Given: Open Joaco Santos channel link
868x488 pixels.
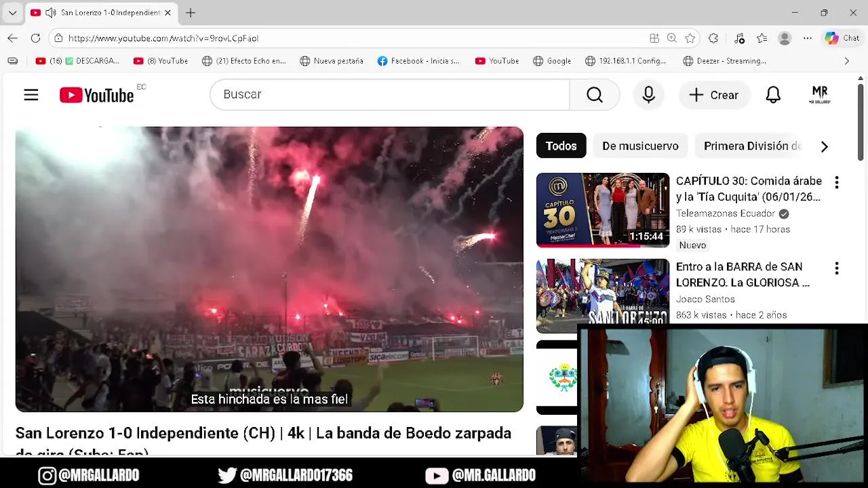Looking at the screenshot, I should pyautogui.click(x=705, y=299).
